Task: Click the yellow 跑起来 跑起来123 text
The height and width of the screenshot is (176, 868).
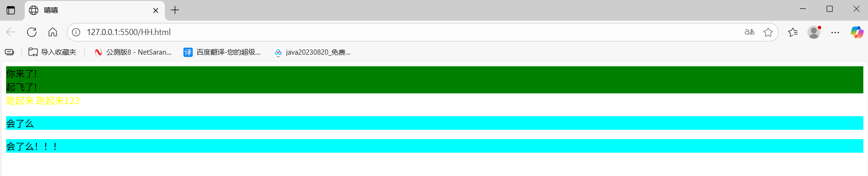Action: 43,101
